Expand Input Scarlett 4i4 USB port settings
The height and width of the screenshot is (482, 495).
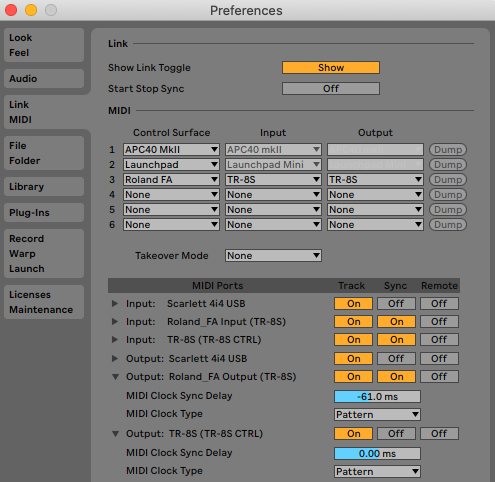[115, 304]
